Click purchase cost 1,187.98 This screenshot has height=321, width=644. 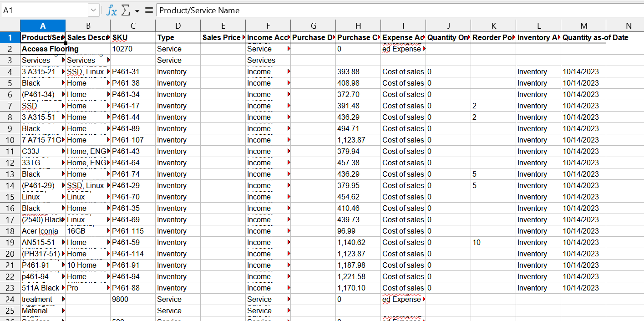358,265
